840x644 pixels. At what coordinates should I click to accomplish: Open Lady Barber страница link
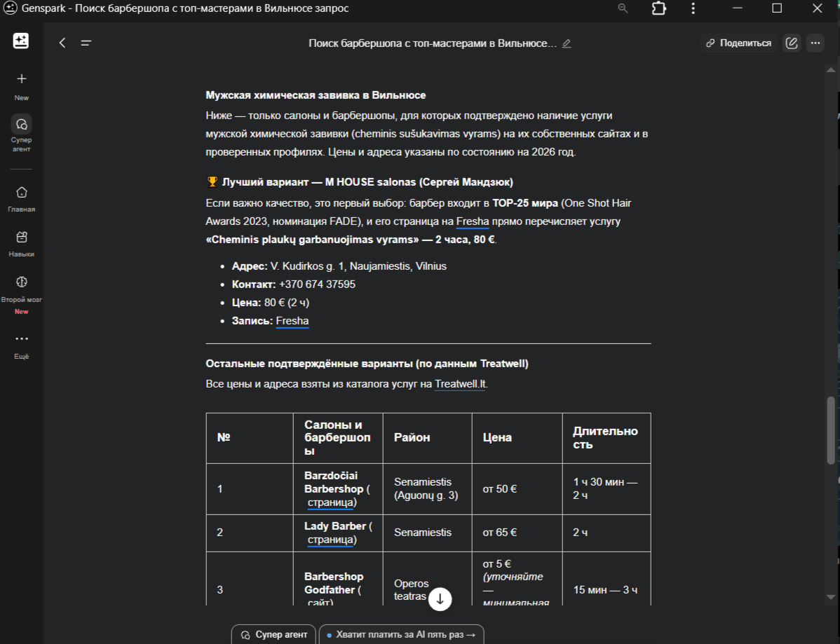330,539
